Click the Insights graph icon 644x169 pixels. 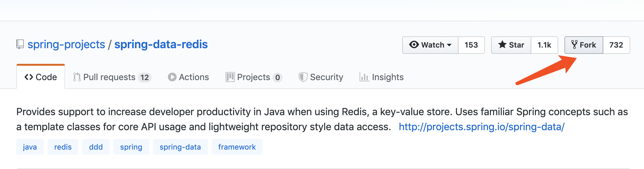364,77
